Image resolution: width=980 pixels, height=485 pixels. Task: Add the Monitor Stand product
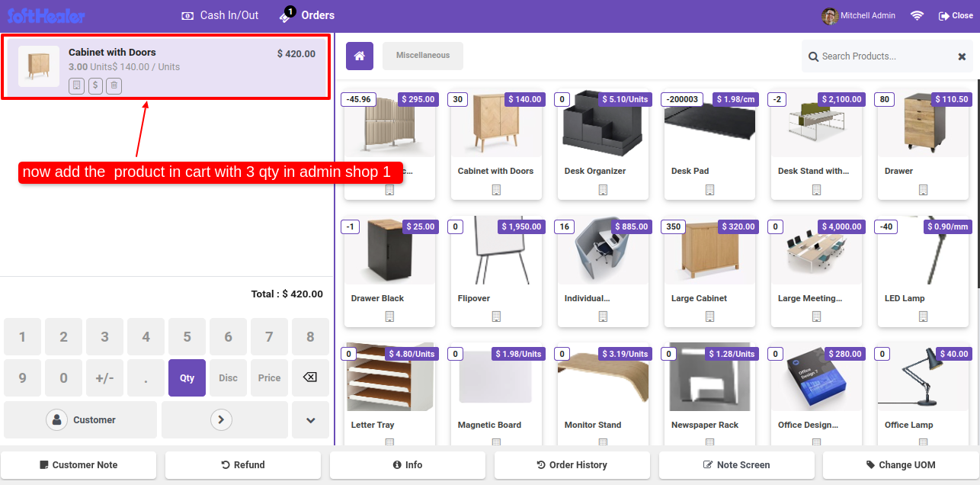(603, 393)
